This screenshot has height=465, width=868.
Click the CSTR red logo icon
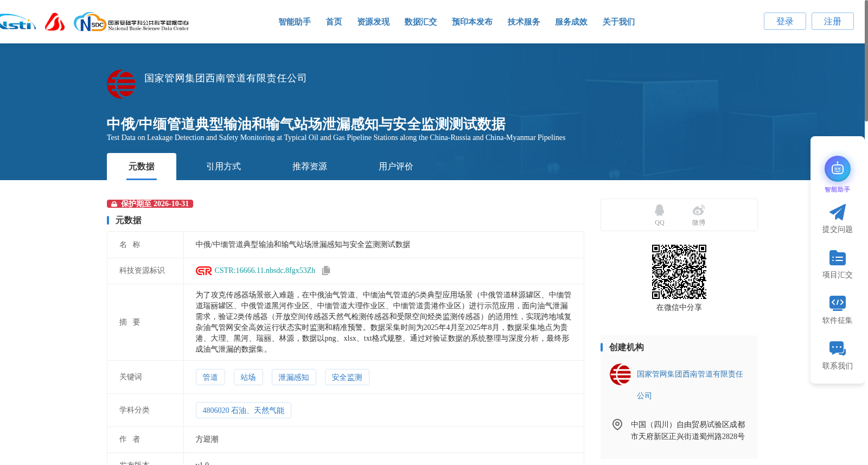[204, 271]
